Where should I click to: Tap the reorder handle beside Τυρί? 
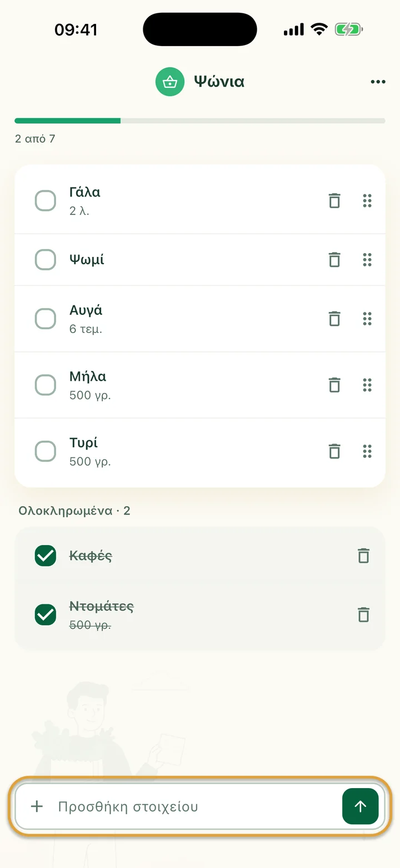coord(367,451)
